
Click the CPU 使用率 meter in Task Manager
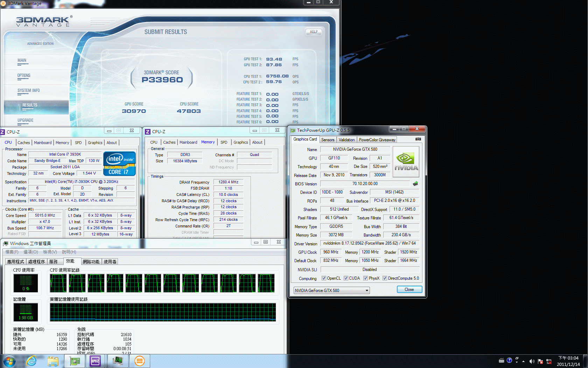[x=26, y=283]
